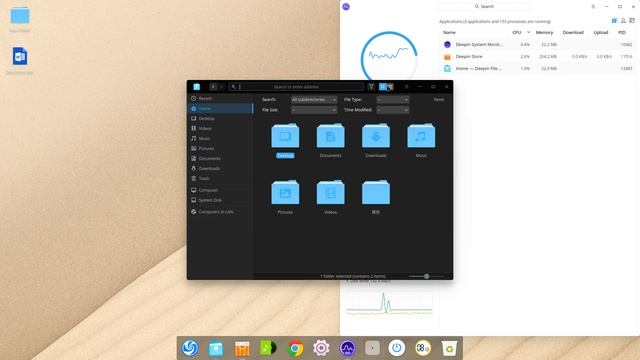Click Reset to clear search filters
The width and height of the screenshot is (640, 360).
(x=439, y=100)
